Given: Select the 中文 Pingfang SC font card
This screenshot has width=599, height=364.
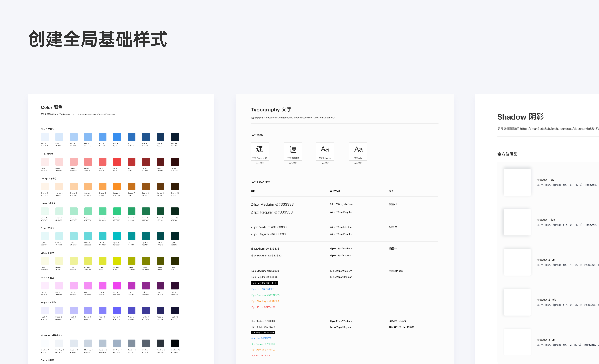Looking at the screenshot, I should click(260, 151).
